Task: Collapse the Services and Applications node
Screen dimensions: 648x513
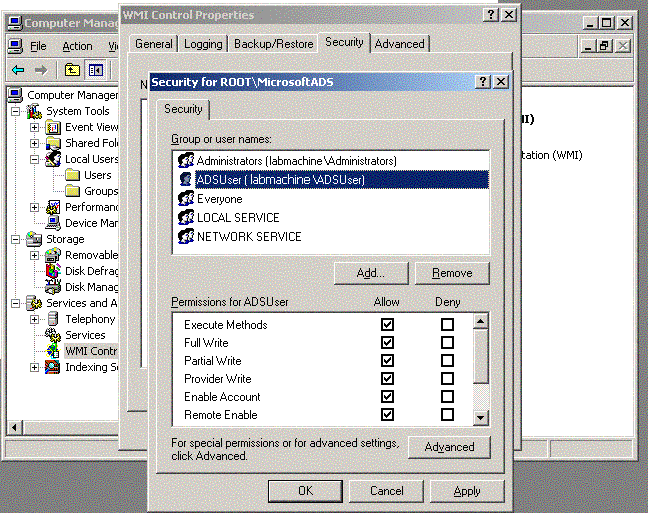Action: click(x=16, y=303)
